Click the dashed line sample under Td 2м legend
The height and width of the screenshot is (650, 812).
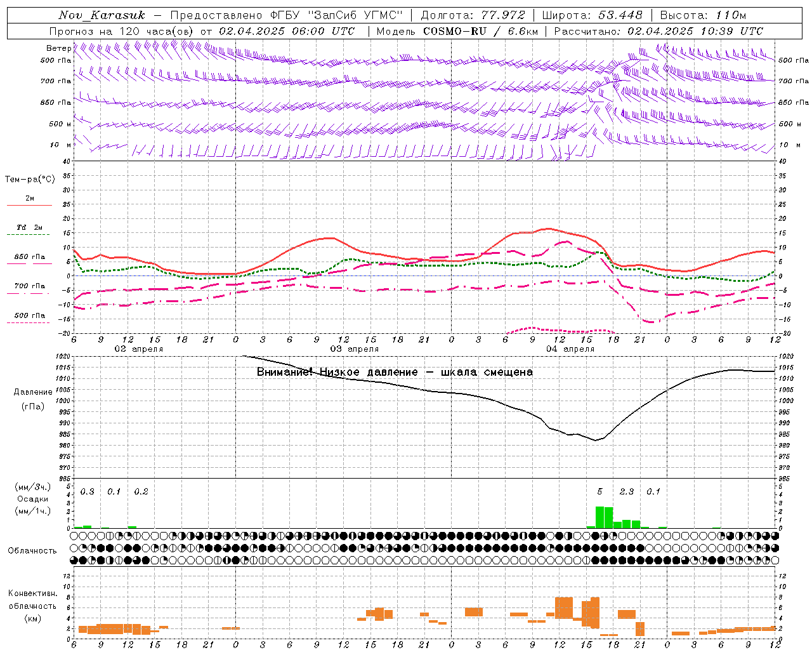tap(29, 235)
